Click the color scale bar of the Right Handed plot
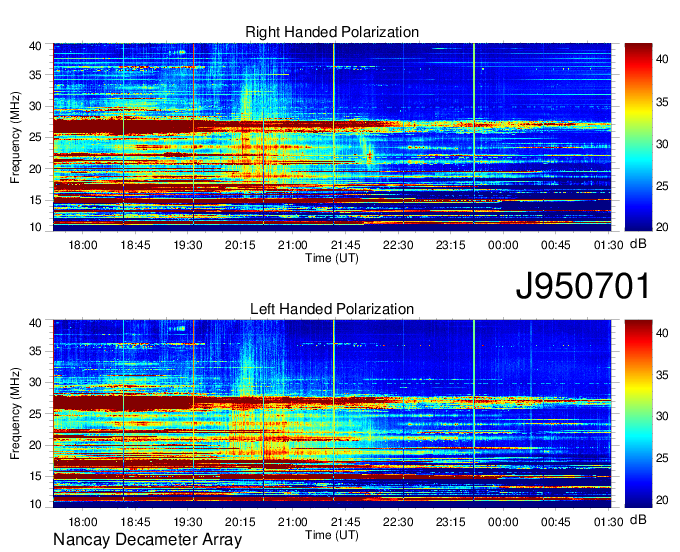680x552 pixels. [x=638, y=137]
